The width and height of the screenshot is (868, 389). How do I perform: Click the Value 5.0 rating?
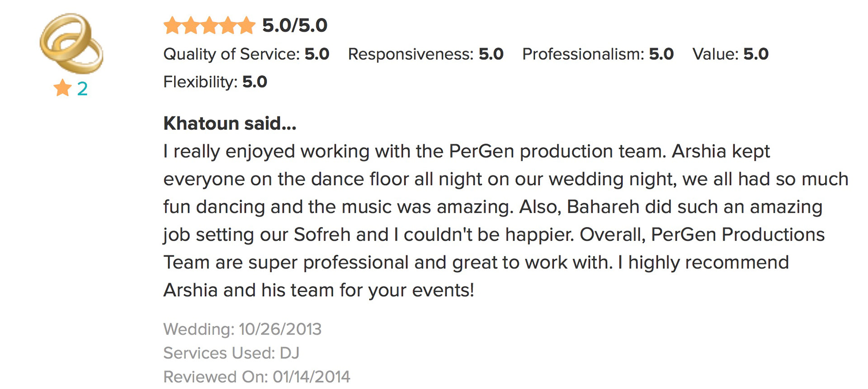(730, 54)
